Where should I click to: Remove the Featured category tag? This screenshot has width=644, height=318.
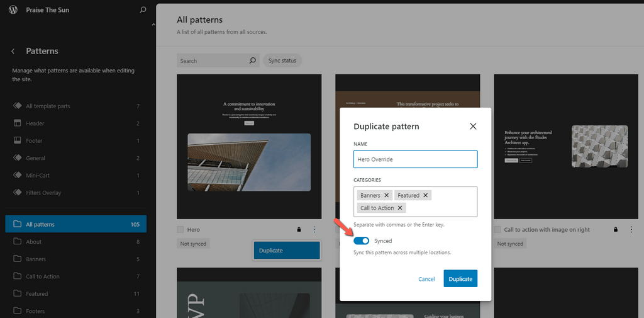click(x=426, y=195)
